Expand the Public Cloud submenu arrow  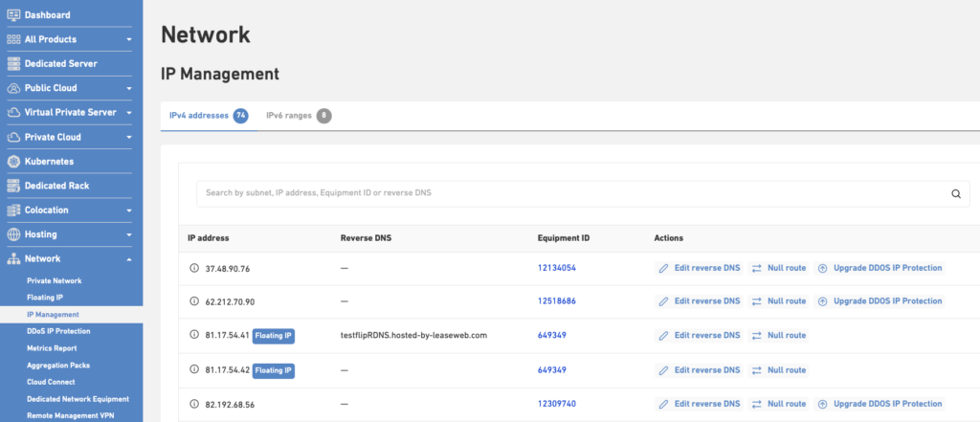coord(128,88)
